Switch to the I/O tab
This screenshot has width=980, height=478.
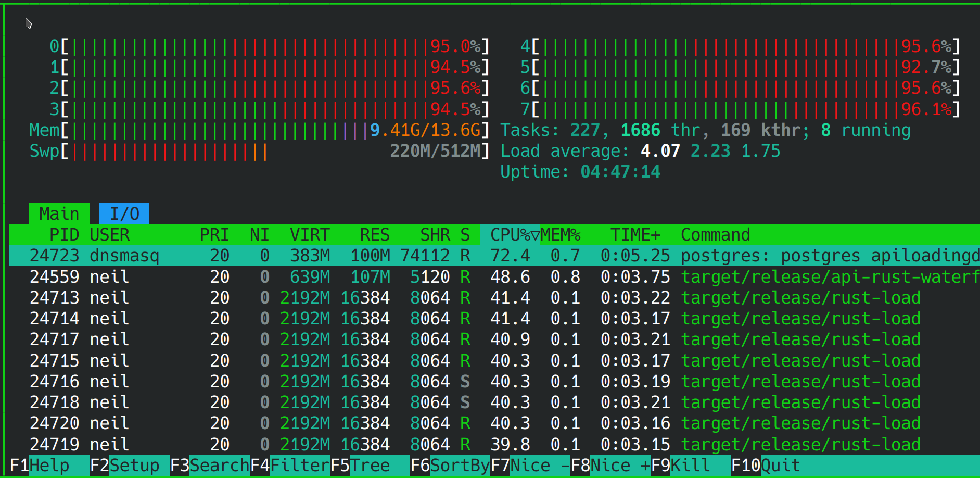pos(124,213)
